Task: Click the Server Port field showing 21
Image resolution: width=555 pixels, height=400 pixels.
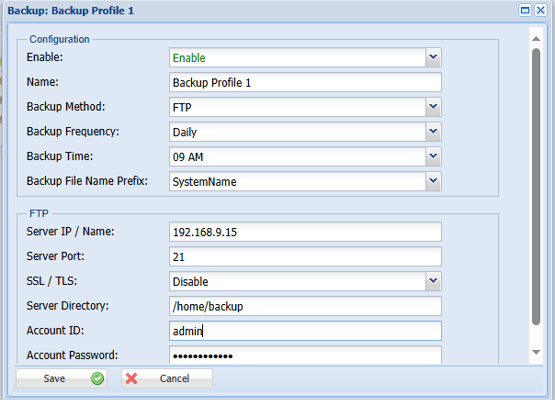Action: [x=305, y=256]
